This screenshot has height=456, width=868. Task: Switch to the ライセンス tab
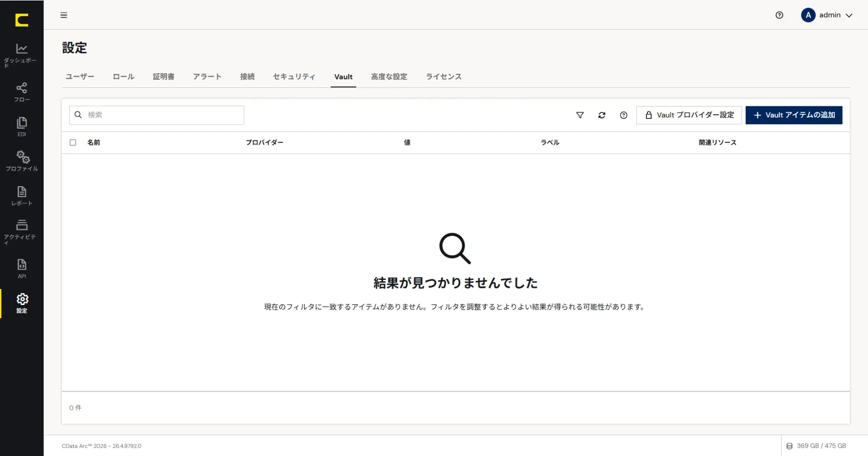pos(444,77)
